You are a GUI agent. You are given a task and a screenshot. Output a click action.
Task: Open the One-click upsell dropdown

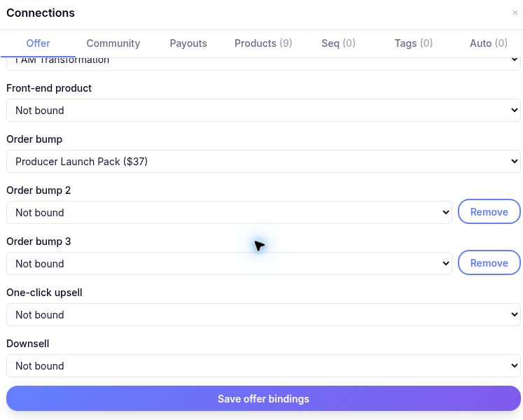click(x=263, y=314)
